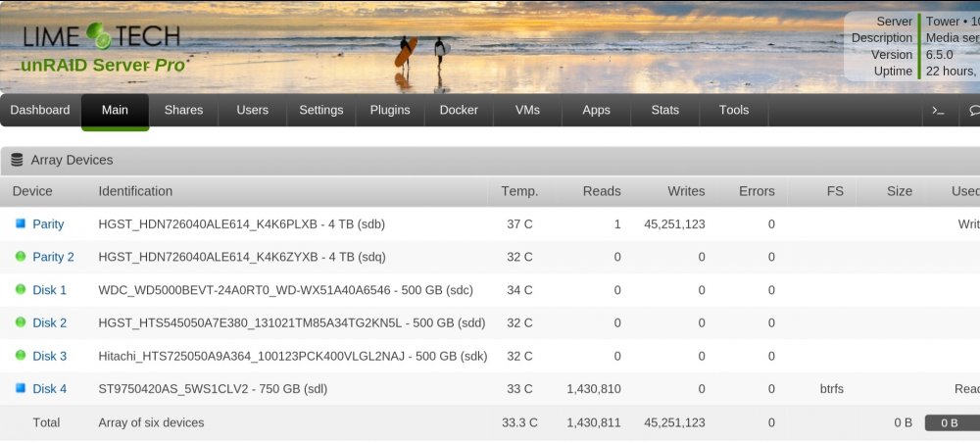The width and height of the screenshot is (980, 443).
Task: Open the Dashboard tab
Action: click(x=40, y=110)
